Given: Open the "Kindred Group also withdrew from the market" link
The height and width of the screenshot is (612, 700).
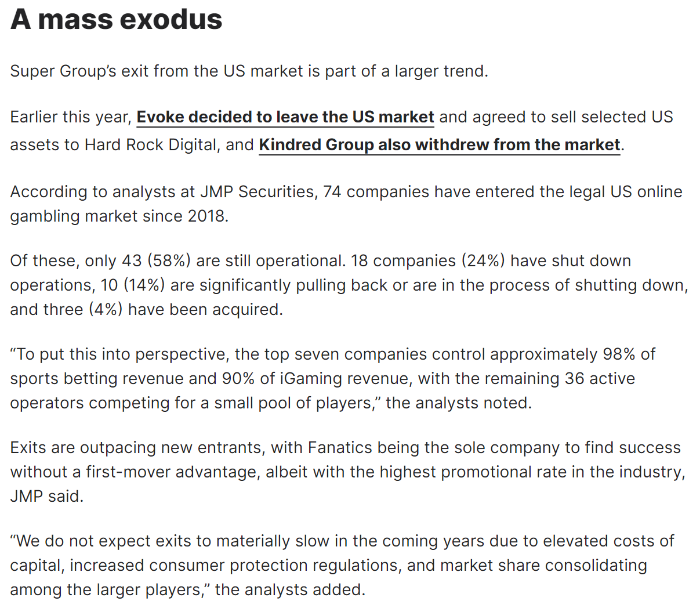Looking at the screenshot, I should [x=439, y=145].
